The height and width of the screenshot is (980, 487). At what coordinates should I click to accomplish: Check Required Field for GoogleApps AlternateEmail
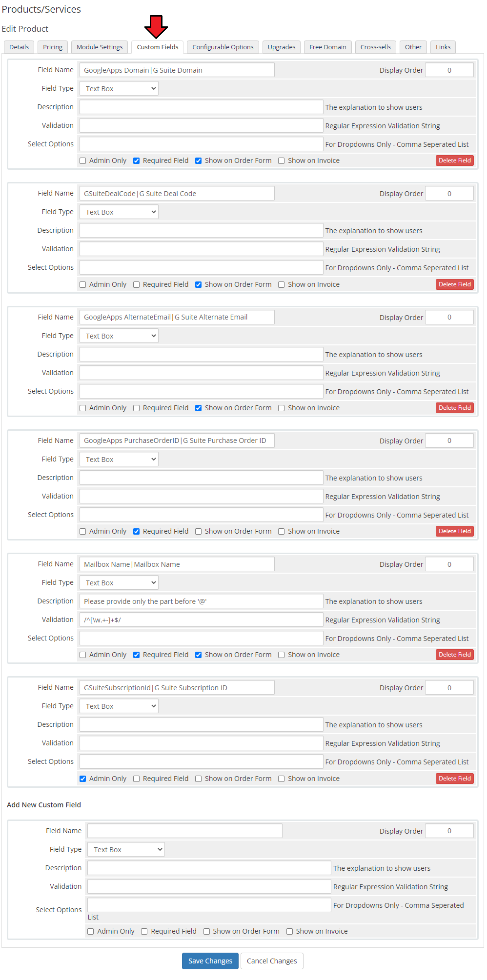137,408
